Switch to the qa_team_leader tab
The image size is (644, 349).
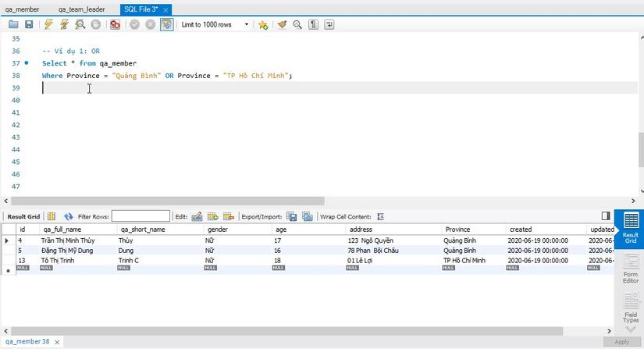pyautogui.click(x=81, y=9)
